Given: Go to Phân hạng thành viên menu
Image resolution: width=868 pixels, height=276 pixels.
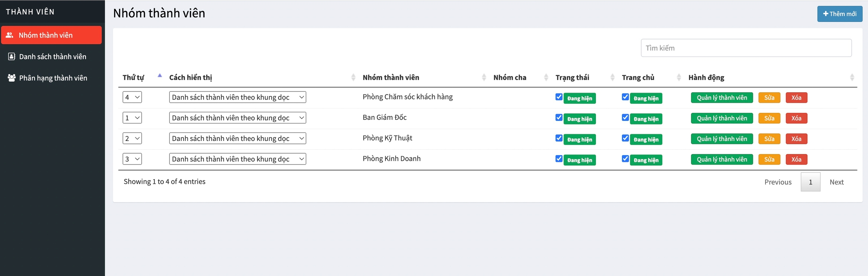Looking at the screenshot, I should (53, 78).
